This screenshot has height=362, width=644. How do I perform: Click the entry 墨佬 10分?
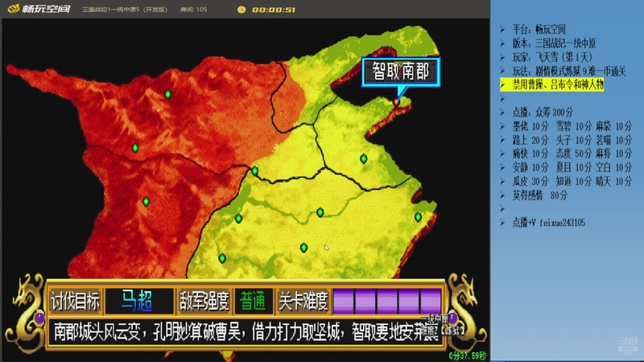[530, 126]
